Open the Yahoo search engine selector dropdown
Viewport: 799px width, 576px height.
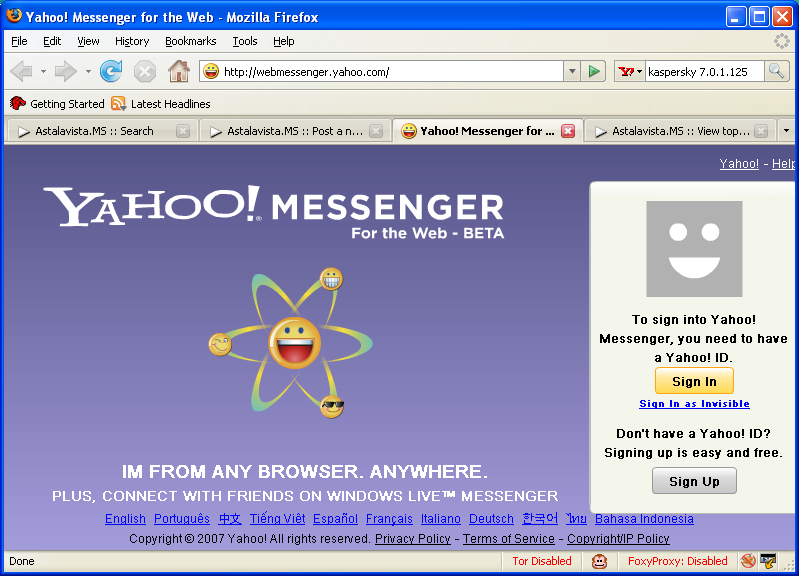[630, 71]
